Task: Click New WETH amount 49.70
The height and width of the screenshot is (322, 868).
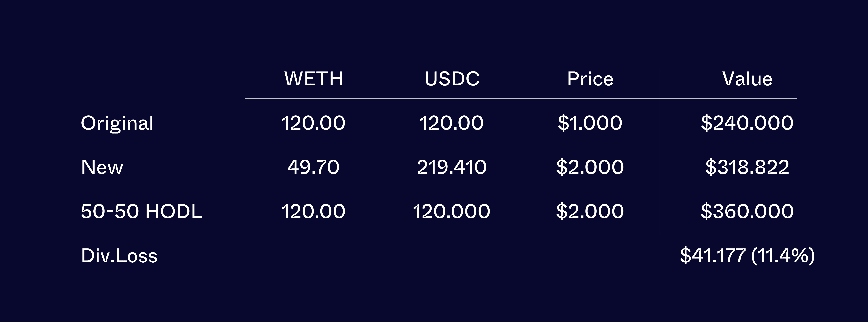Action: pos(313,167)
